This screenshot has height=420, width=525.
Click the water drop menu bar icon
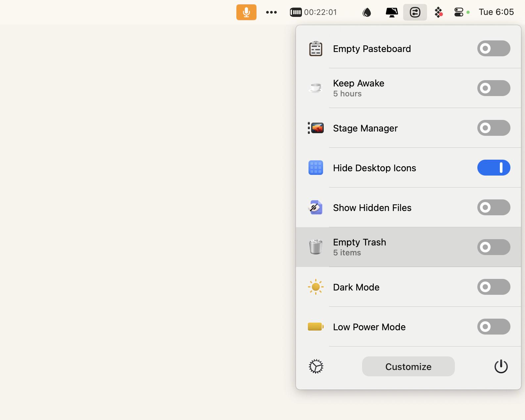(367, 12)
